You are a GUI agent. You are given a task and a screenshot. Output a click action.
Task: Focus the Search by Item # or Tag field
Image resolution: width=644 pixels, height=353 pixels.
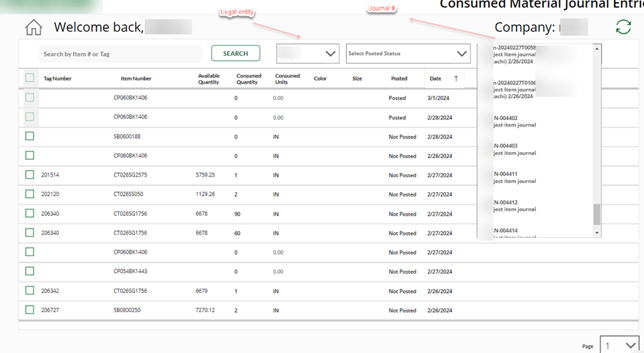coord(120,54)
